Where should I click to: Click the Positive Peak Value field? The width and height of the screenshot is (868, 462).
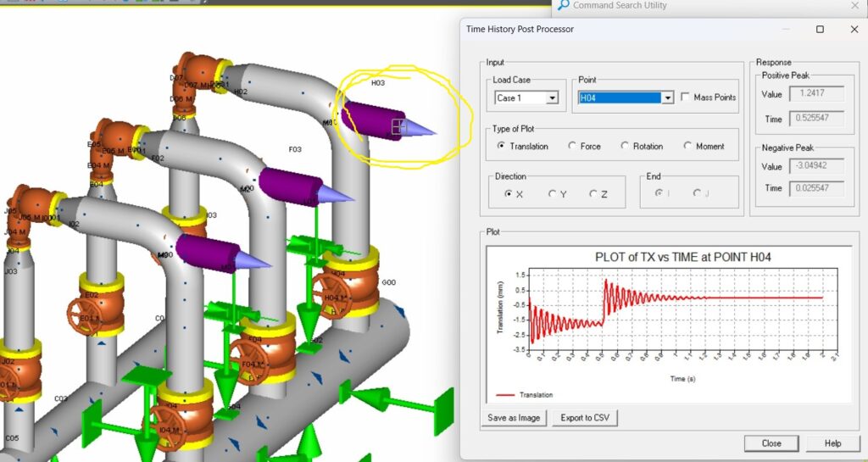click(x=817, y=94)
